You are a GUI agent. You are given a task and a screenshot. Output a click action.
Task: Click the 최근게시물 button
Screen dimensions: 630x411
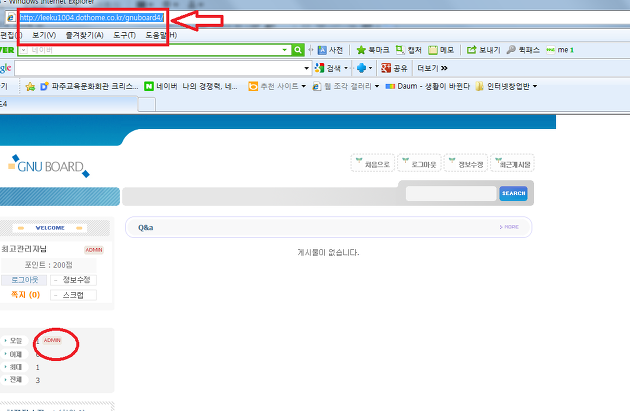pos(512,163)
